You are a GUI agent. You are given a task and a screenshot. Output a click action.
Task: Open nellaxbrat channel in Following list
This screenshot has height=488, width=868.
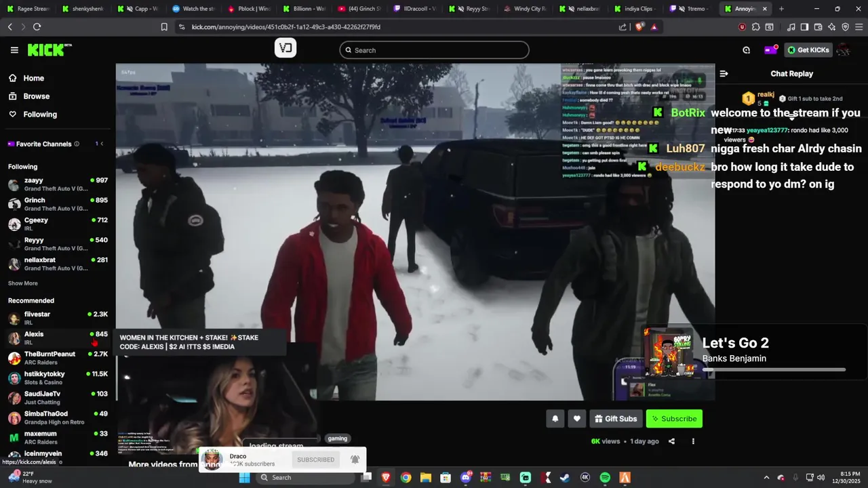coord(58,264)
